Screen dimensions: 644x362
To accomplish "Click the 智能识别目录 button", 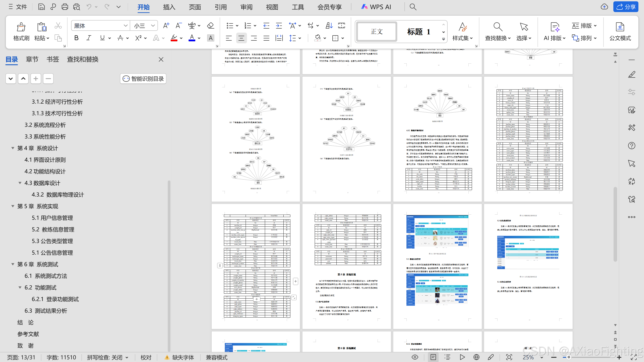I will 143,79.
